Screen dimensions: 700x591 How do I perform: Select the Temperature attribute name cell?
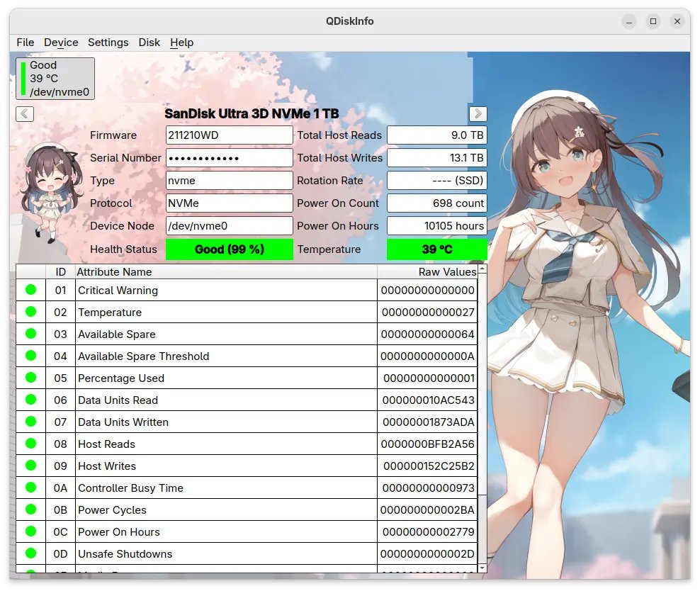pyautogui.click(x=226, y=312)
